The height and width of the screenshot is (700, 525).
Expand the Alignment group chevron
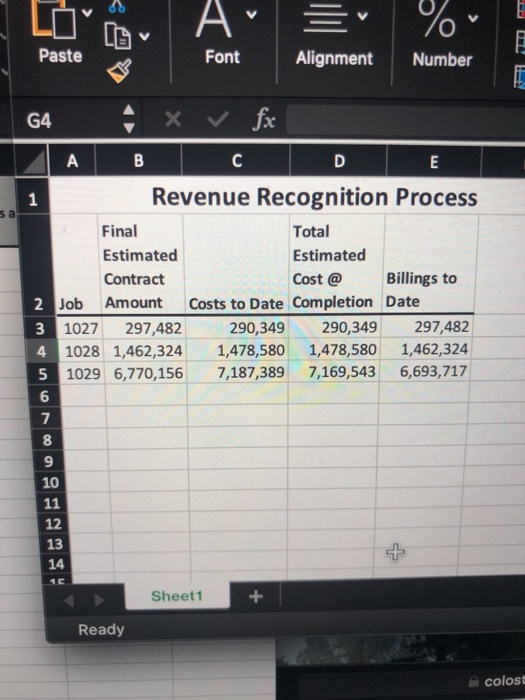tap(362, 16)
